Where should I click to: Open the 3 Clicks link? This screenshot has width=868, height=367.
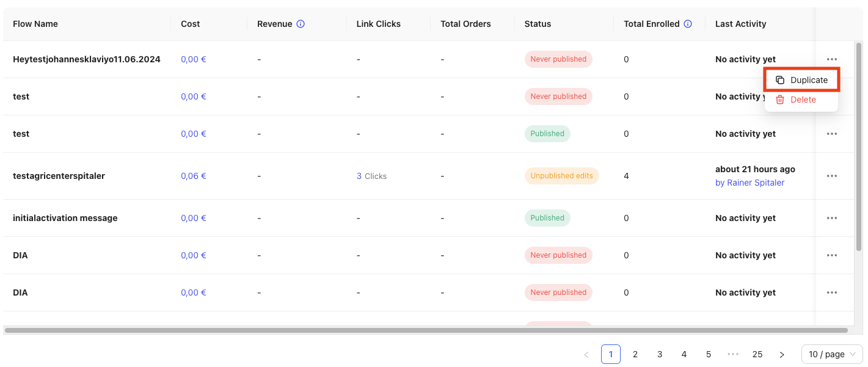point(371,176)
